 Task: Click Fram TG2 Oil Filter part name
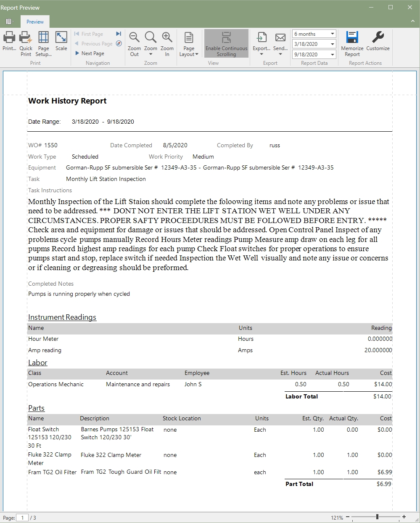[52, 472]
